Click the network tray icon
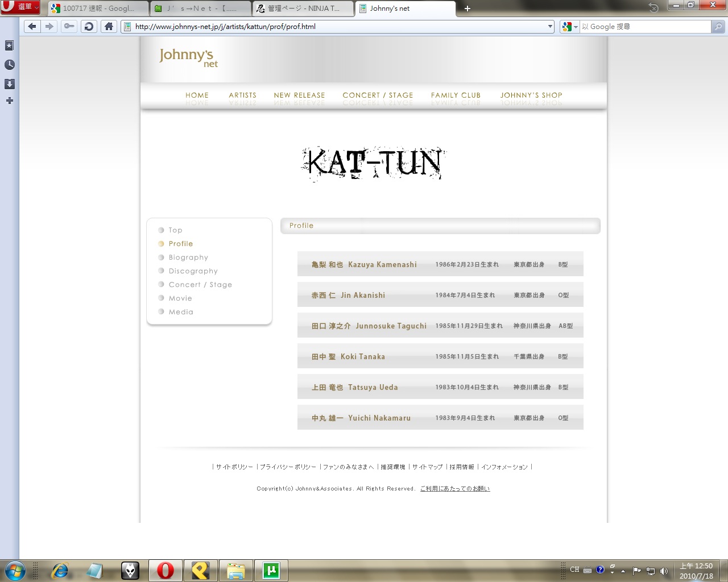Viewport: 728px width, 582px height. point(650,571)
